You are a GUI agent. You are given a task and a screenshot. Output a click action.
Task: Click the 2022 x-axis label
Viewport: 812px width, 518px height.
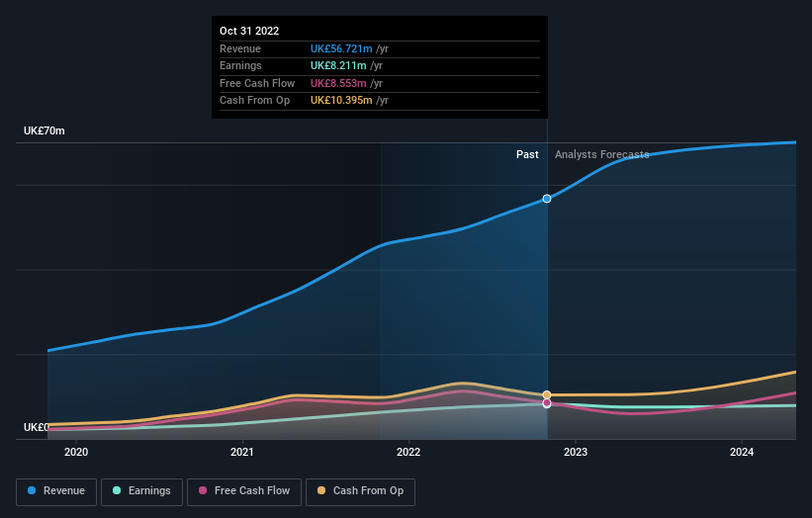(408, 452)
